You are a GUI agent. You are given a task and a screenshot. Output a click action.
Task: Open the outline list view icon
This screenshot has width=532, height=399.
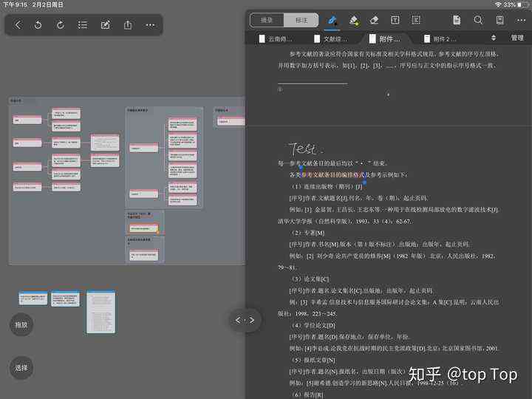point(83,25)
